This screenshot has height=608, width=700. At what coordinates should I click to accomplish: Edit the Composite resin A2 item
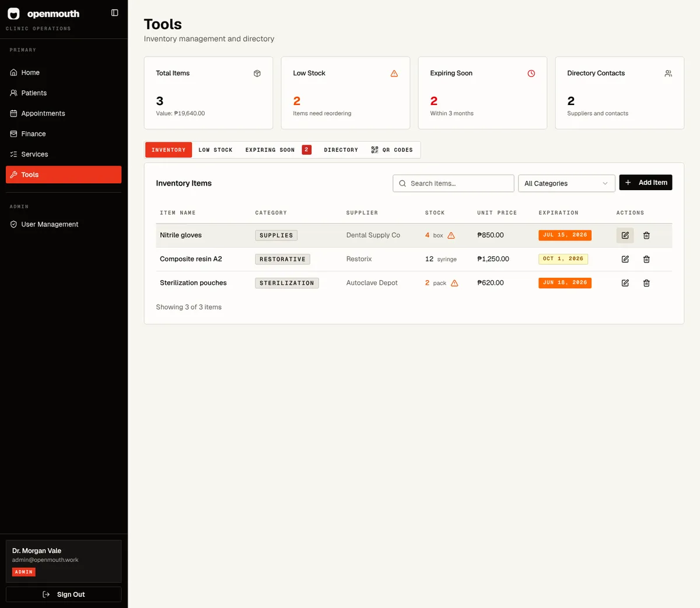[x=625, y=259]
